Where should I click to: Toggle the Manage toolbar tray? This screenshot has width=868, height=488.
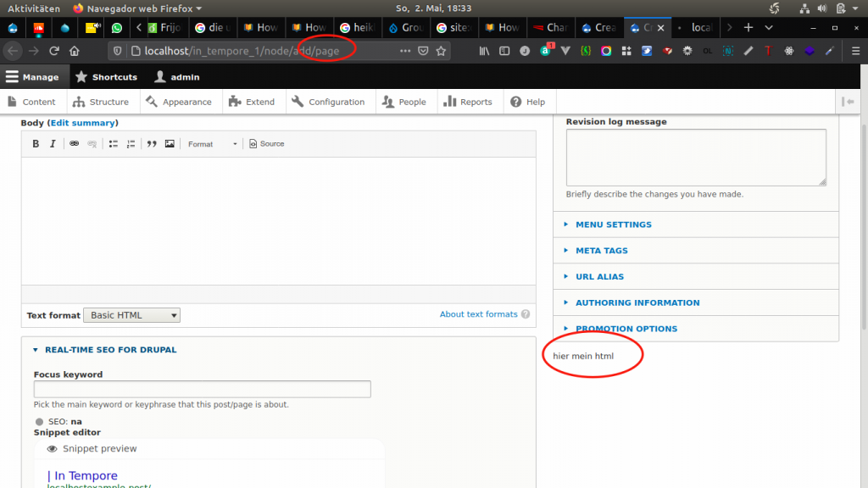pyautogui.click(x=32, y=77)
